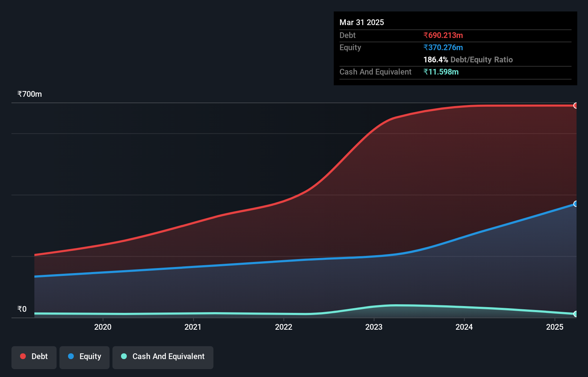The image size is (588, 377).
Task: Select the 2023 axis label
Action: coord(374,327)
